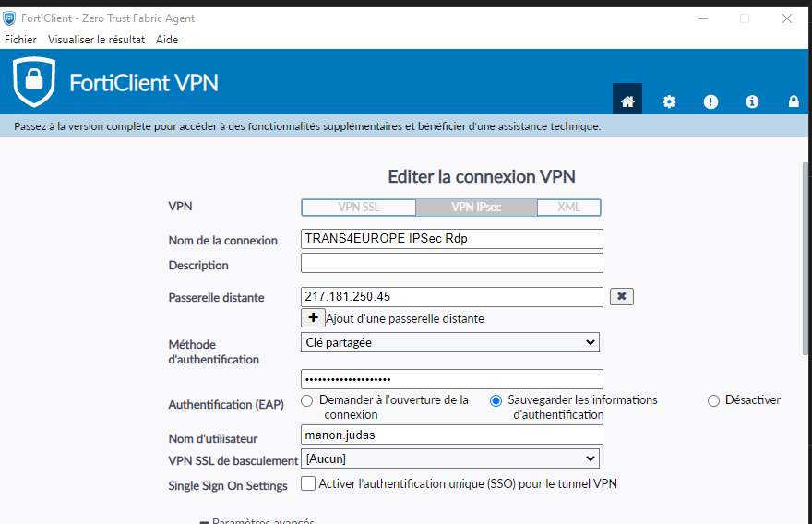
Task: Click the Description input field
Action: point(452,264)
